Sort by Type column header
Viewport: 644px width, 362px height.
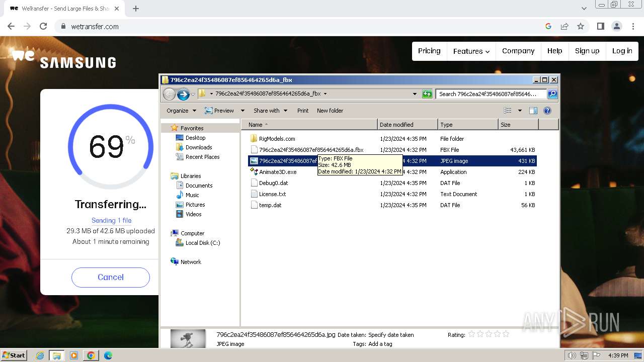468,125
